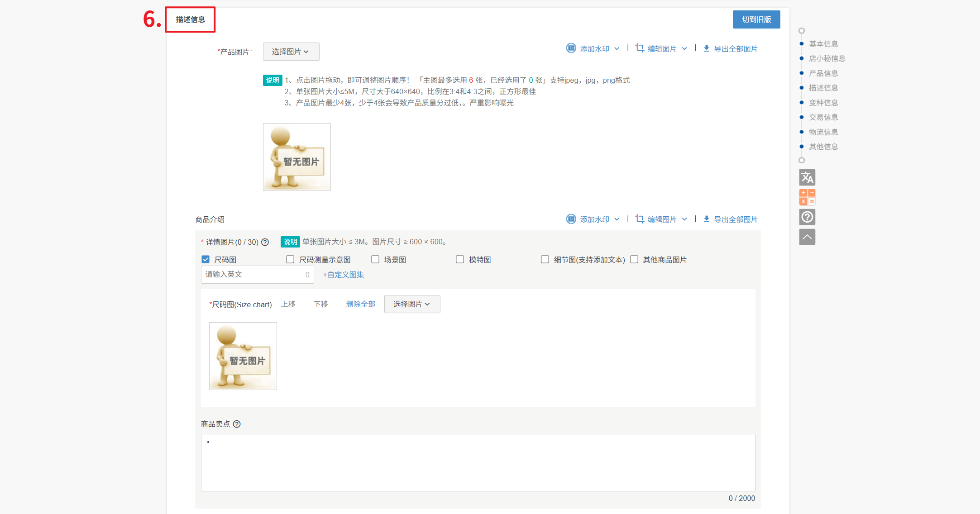Click the 商品介绍 编辑图片 crop icon
The height and width of the screenshot is (514, 980).
639,219
